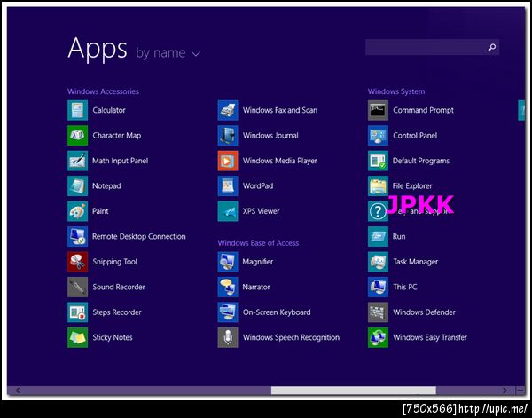Open Windows Fax and Scan icon
This screenshot has width=532, height=418.
point(228,110)
